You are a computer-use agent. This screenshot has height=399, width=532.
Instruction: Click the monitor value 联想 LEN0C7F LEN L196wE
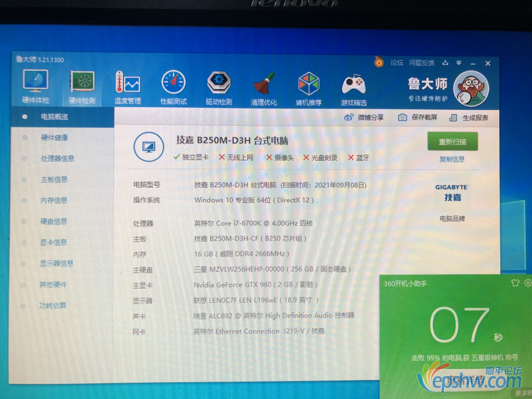[256, 300]
